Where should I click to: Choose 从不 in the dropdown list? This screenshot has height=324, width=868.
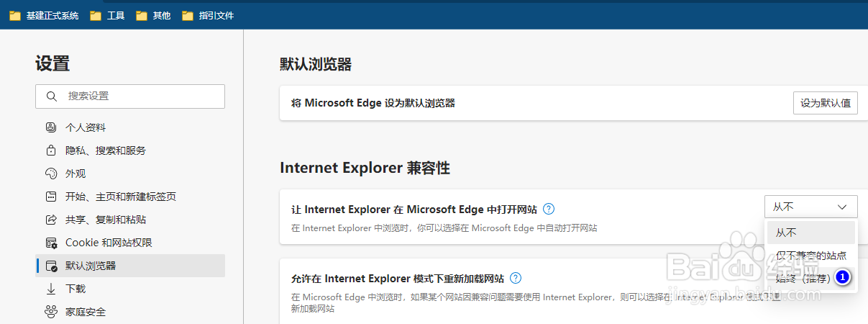(x=811, y=233)
